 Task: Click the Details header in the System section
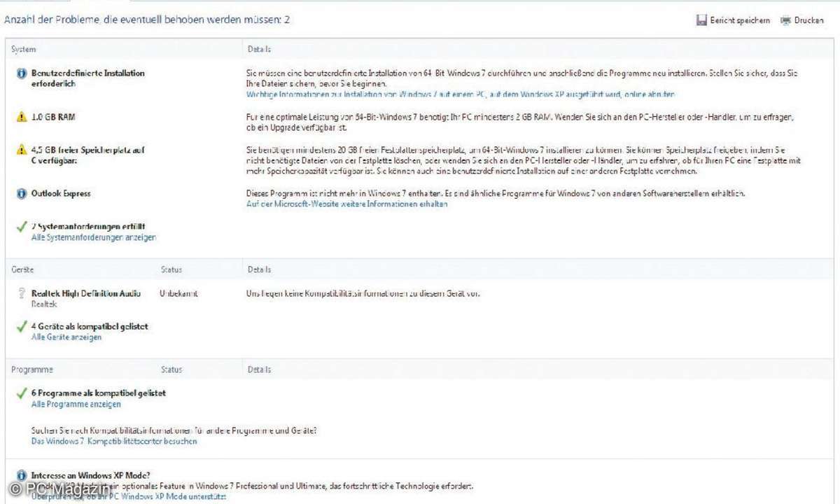[x=259, y=49]
